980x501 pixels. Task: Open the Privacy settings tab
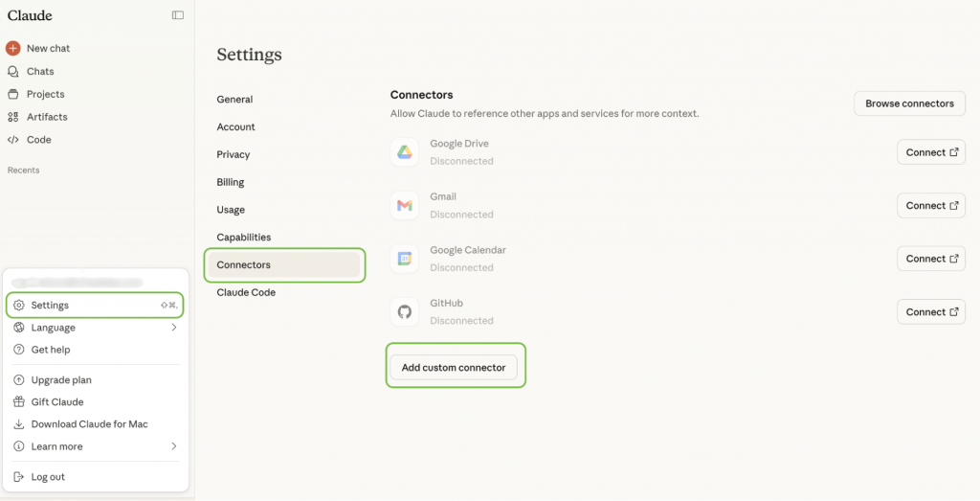(234, 154)
